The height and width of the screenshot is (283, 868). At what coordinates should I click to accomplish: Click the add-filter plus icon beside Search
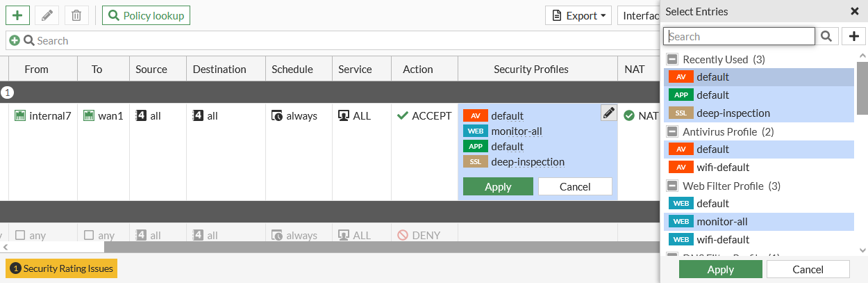pyautogui.click(x=15, y=41)
